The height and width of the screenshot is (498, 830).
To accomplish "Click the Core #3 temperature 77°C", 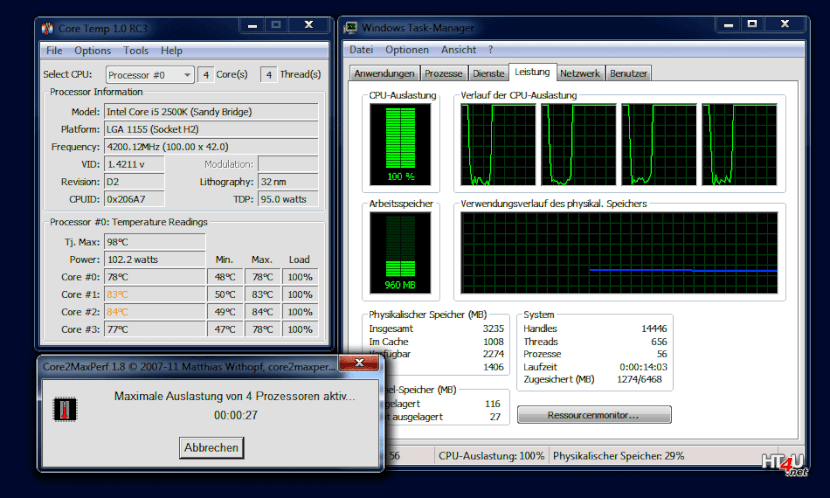I will 155,329.
